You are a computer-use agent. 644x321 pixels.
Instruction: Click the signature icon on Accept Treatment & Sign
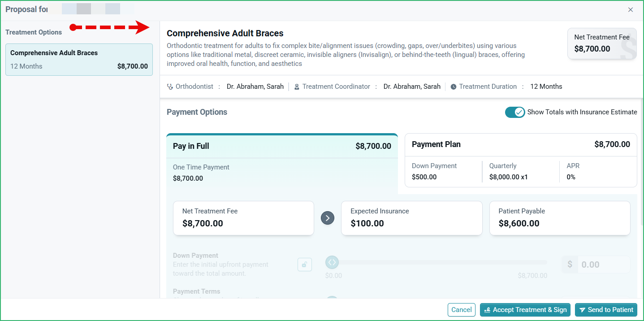[x=487, y=310]
